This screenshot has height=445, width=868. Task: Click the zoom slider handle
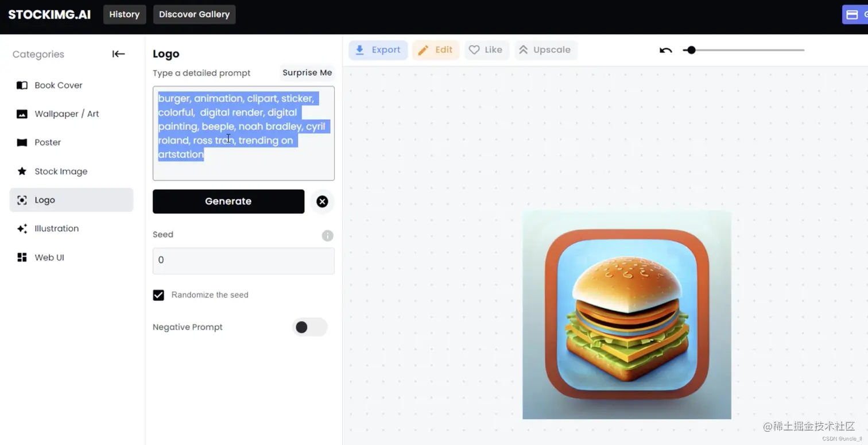point(691,50)
